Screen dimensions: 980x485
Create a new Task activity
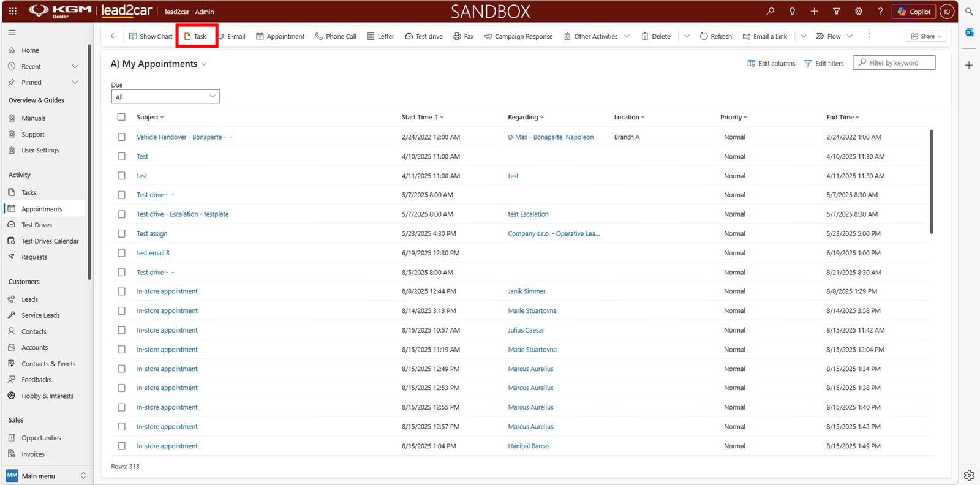tap(196, 36)
